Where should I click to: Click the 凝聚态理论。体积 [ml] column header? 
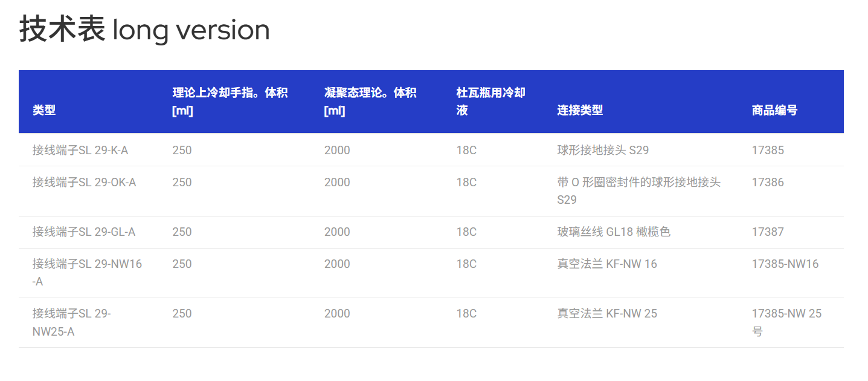coord(370,102)
